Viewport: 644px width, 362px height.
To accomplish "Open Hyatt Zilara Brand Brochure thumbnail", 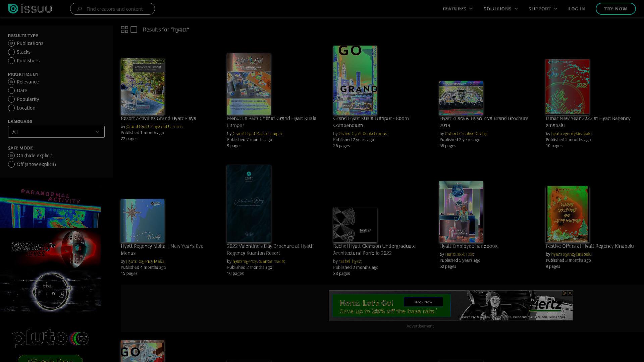I will point(461,98).
